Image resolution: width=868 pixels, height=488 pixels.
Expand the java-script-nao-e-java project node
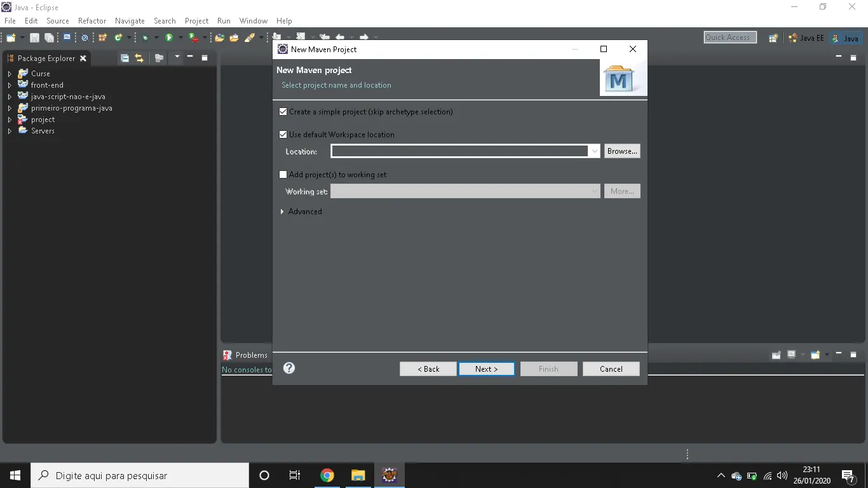10,97
